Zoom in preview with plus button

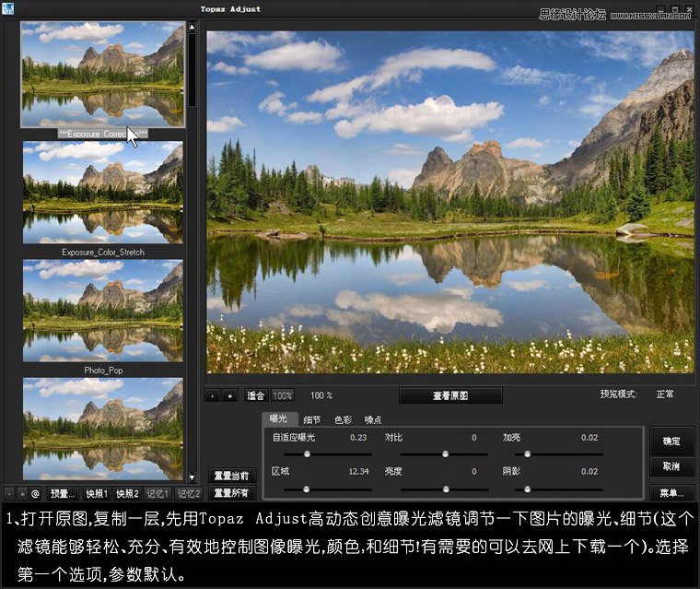(x=229, y=395)
